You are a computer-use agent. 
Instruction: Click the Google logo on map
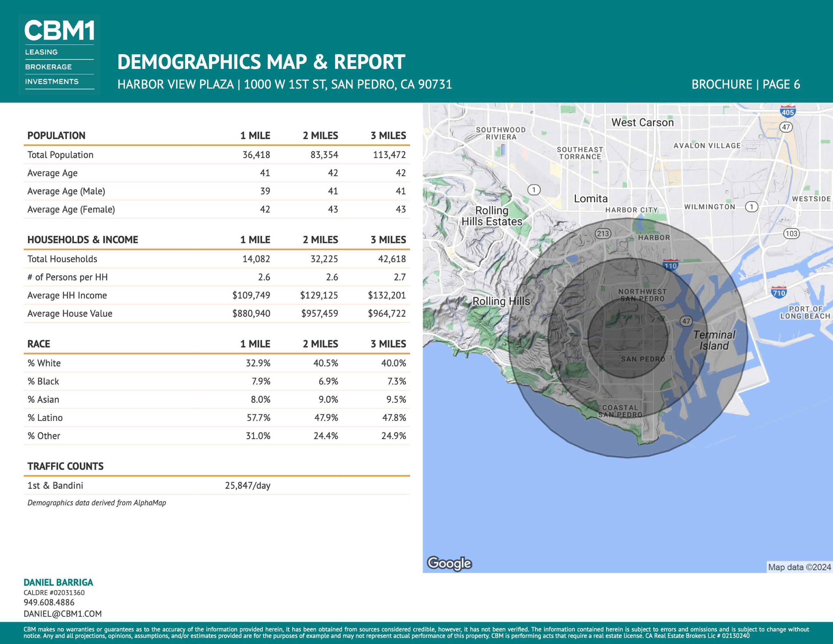coord(449,563)
